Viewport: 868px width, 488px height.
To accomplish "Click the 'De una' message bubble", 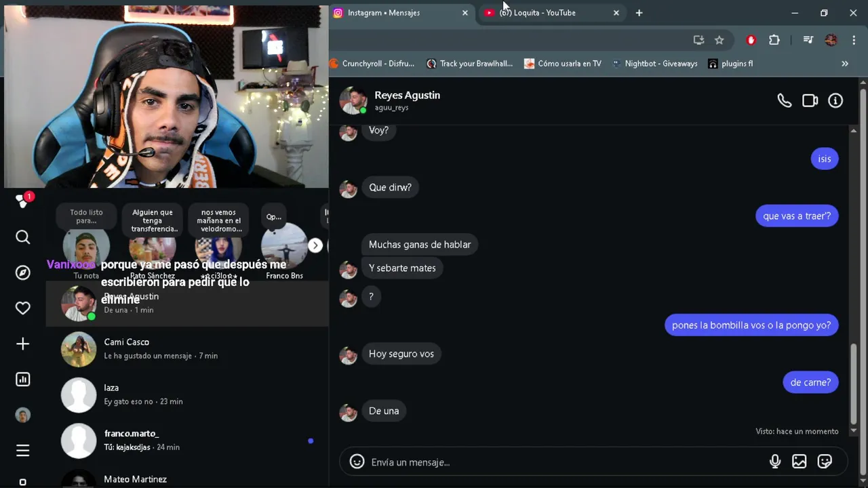I will [384, 411].
